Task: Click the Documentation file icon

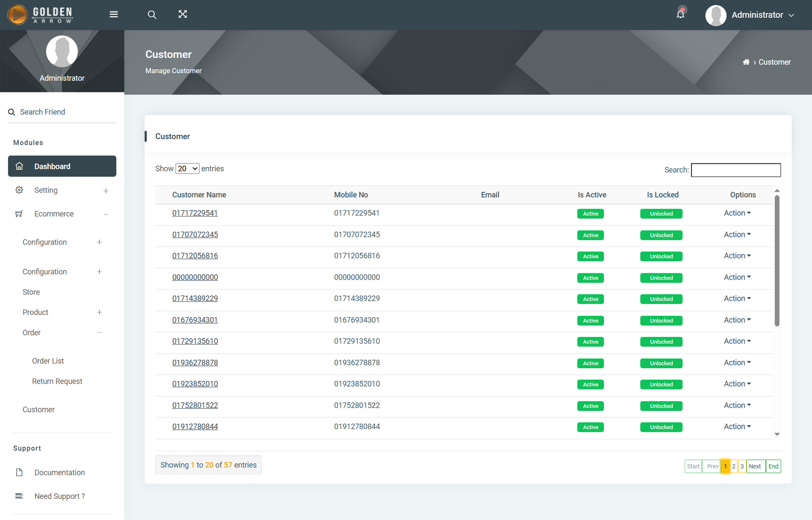Action: tap(19, 473)
